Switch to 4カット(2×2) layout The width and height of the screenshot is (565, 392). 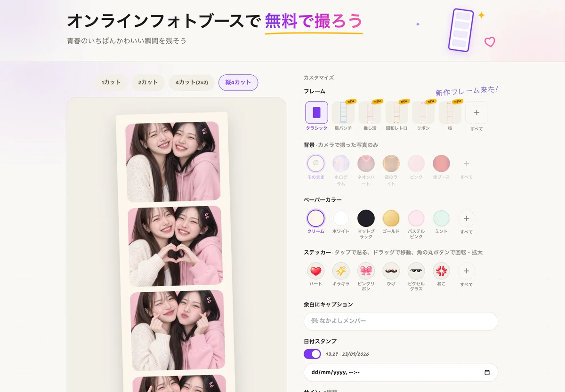point(192,82)
